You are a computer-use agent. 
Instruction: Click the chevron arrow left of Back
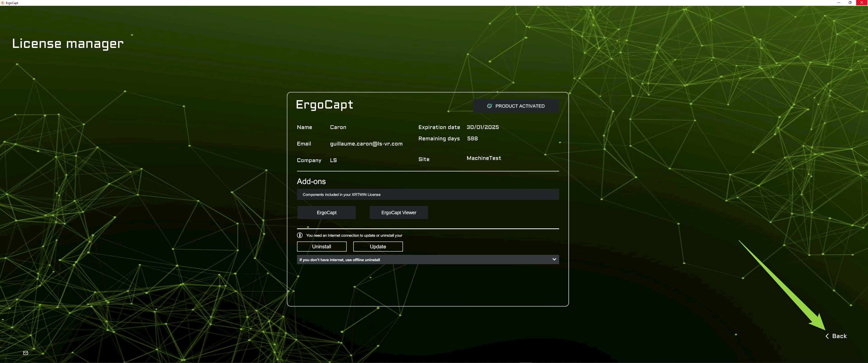pyautogui.click(x=827, y=336)
